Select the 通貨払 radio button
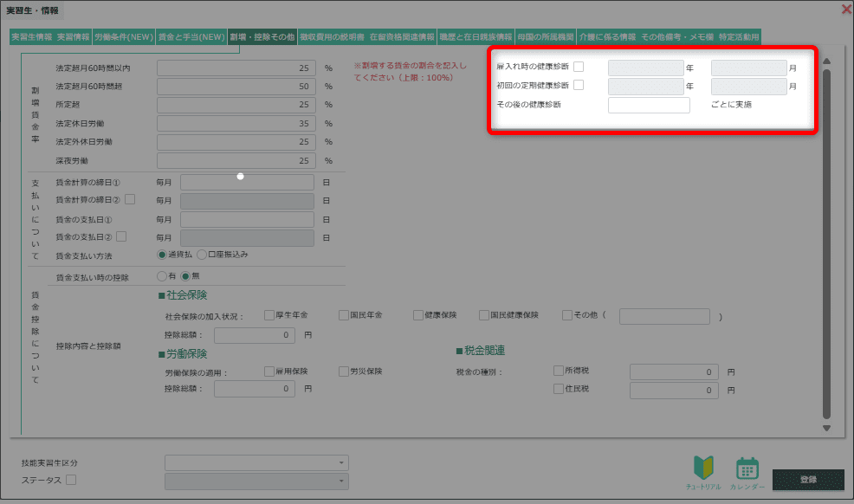The width and height of the screenshot is (854, 504). tap(162, 255)
